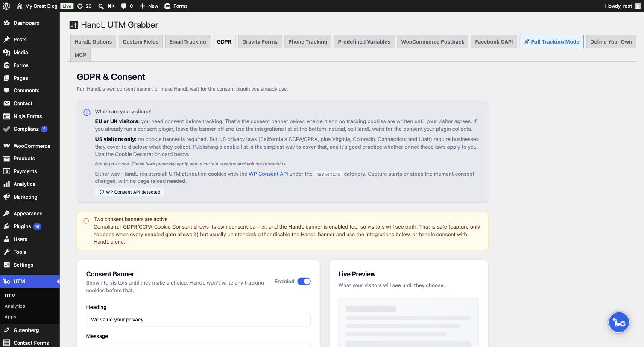The height and width of the screenshot is (347, 644).
Task: Open the Email Tracking tab
Action: (187, 42)
